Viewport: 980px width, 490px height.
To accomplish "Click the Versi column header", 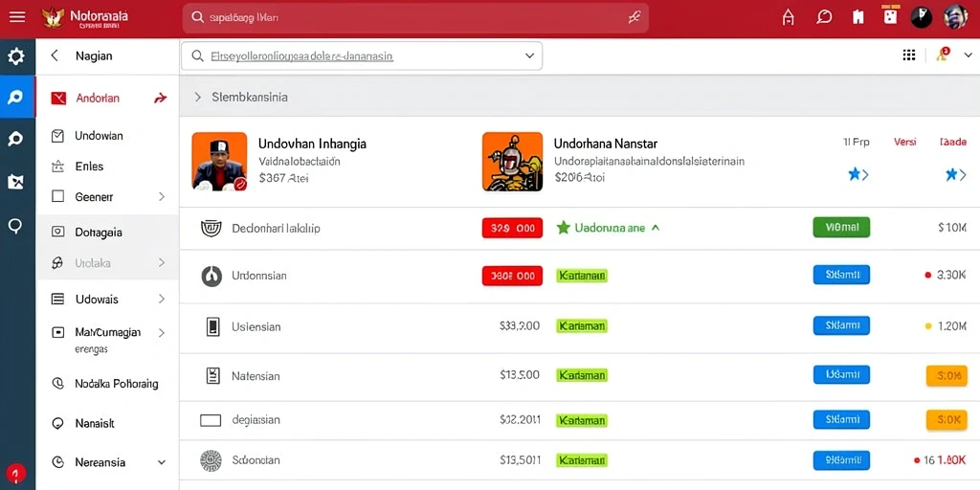I will click(x=905, y=142).
